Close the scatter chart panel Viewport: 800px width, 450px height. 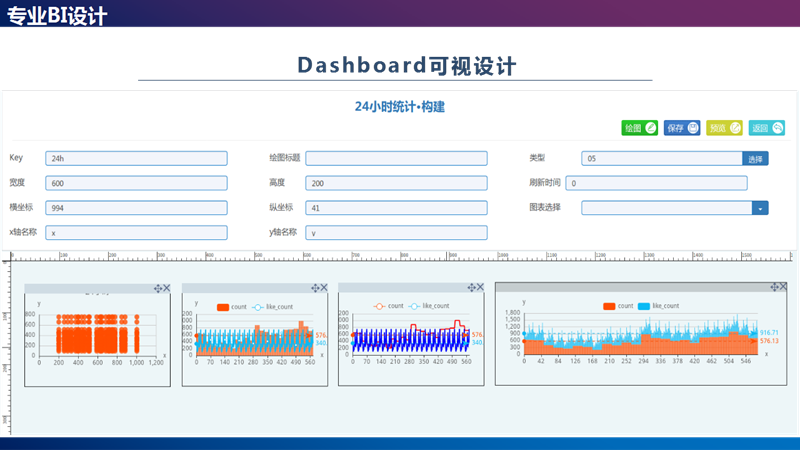pyautogui.click(x=167, y=289)
